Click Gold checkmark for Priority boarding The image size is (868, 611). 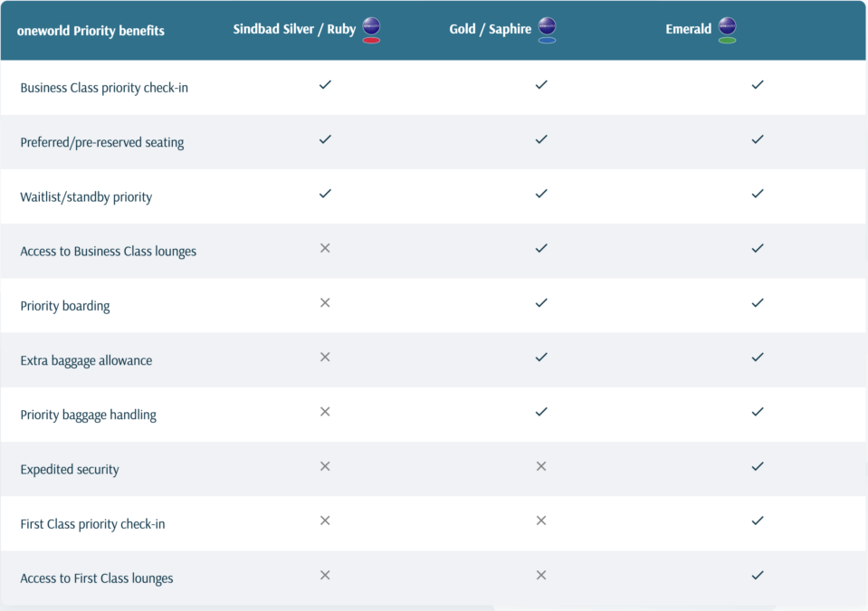541,302
